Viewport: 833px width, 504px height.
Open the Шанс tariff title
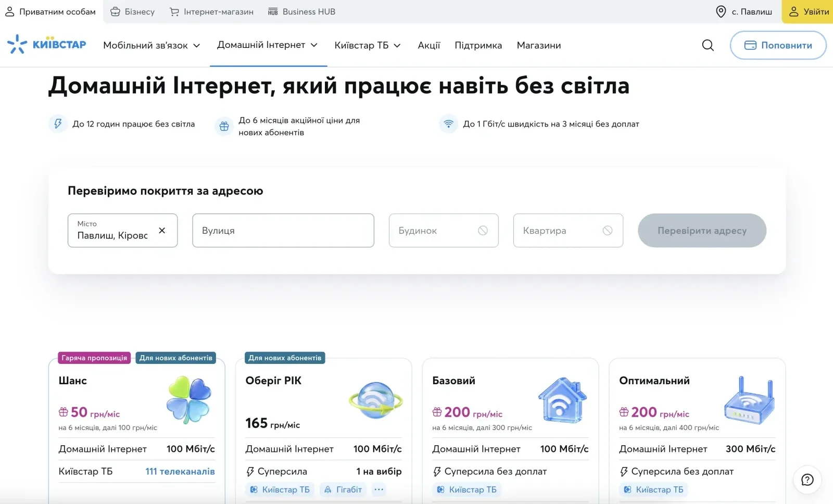[x=73, y=381]
